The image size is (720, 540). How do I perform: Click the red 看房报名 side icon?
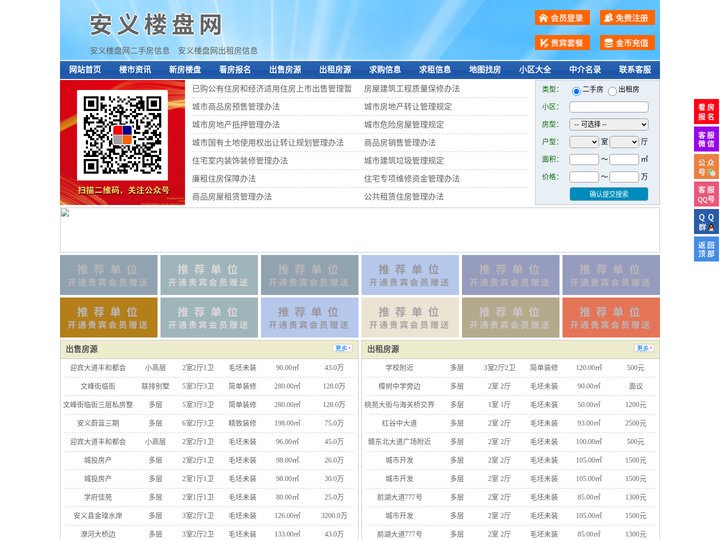tap(706, 112)
